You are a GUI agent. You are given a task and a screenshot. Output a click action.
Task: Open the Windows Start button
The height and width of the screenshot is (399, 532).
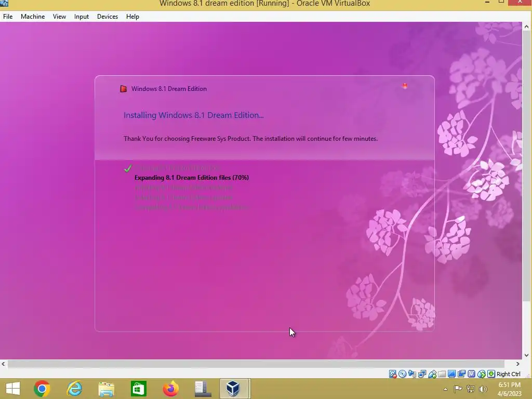[13, 389]
